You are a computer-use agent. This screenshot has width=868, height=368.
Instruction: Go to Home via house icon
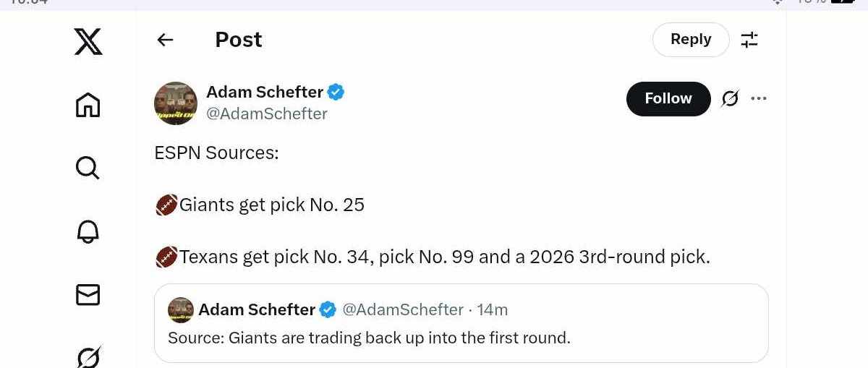coord(88,105)
